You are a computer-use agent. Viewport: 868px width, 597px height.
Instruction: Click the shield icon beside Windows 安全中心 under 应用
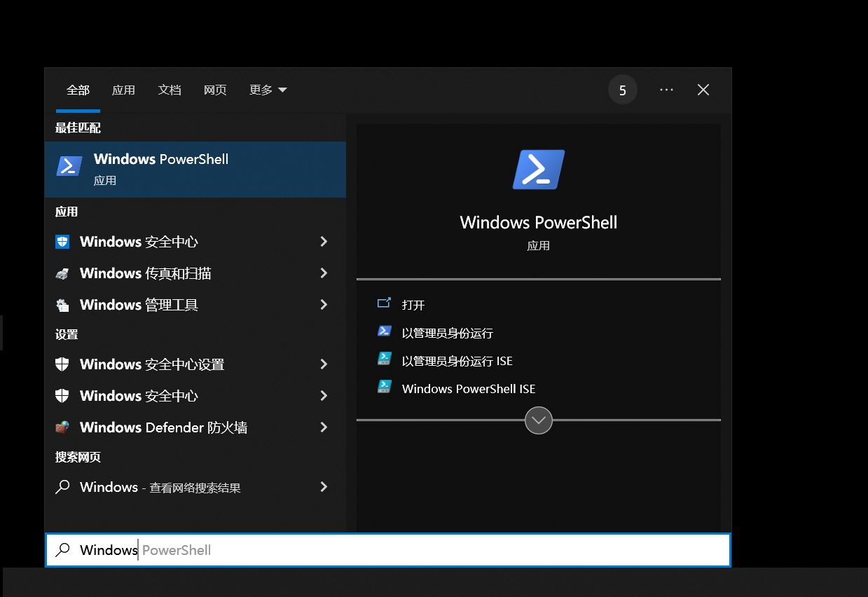(x=63, y=242)
